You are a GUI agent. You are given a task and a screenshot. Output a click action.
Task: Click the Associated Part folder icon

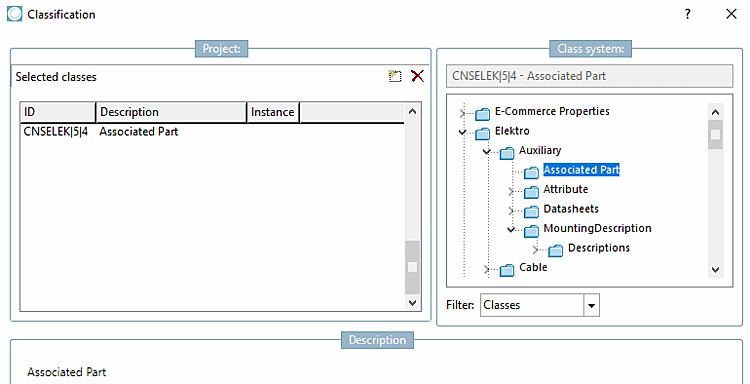[531, 172]
